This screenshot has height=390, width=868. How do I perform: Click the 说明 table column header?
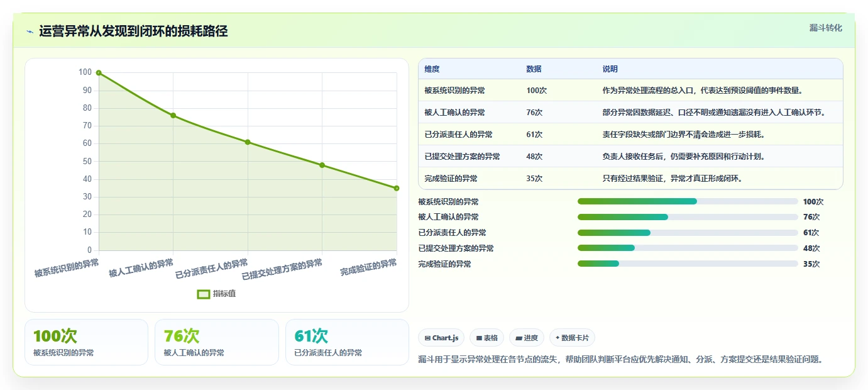[x=610, y=69]
